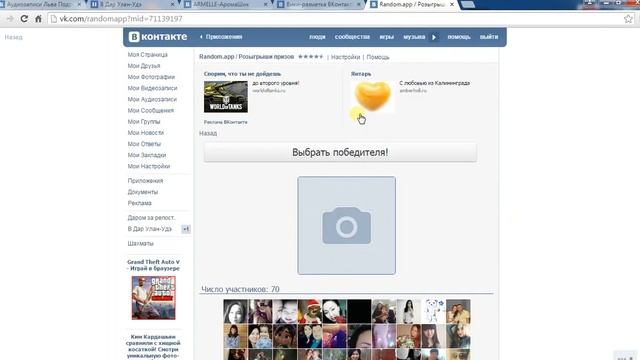Open first participant avatar in top row
Image resolution: width=640 pixels, height=360 pixels.
[236, 311]
